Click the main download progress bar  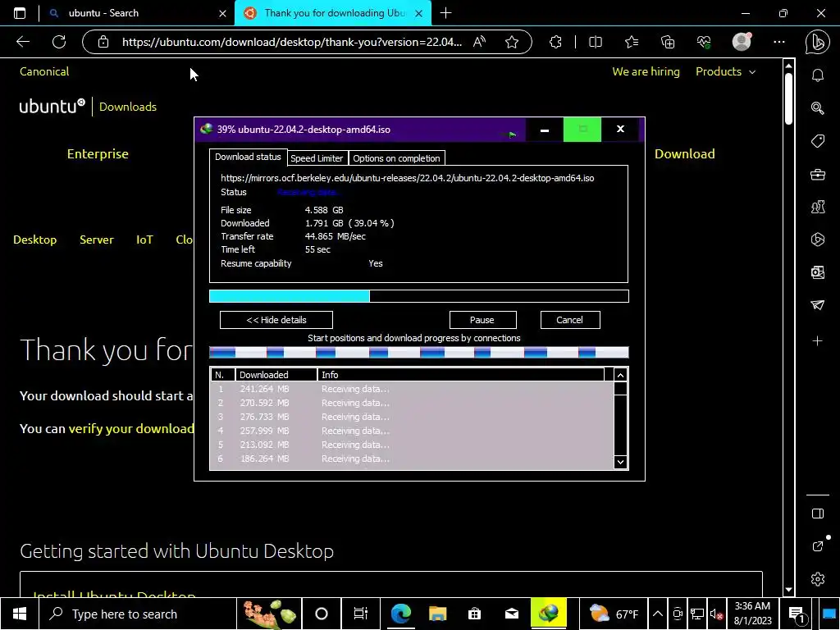click(x=419, y=295)
